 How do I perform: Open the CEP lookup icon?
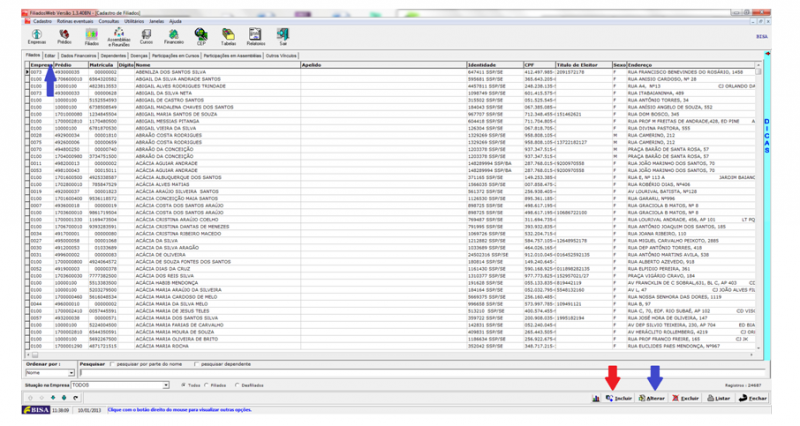click(x=201, y=37)
